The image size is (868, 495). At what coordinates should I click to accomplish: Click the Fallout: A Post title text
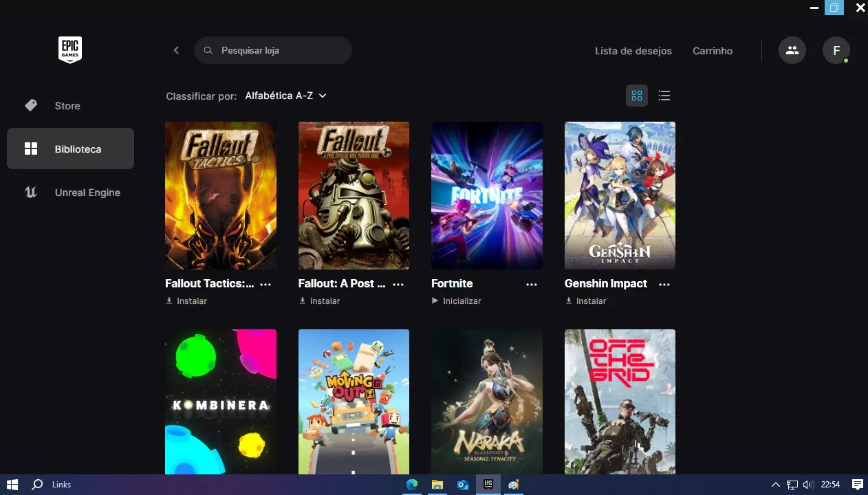click(x=342, y=283)
